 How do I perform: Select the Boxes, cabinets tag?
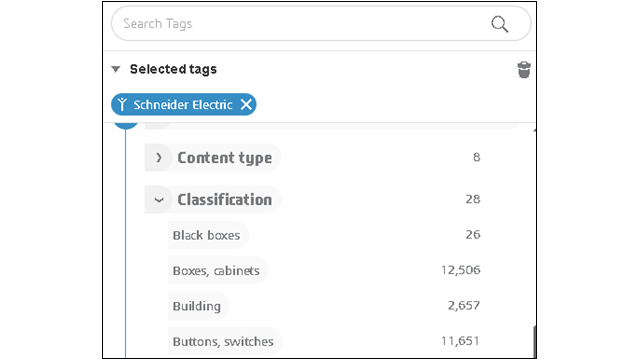(216, 271)
